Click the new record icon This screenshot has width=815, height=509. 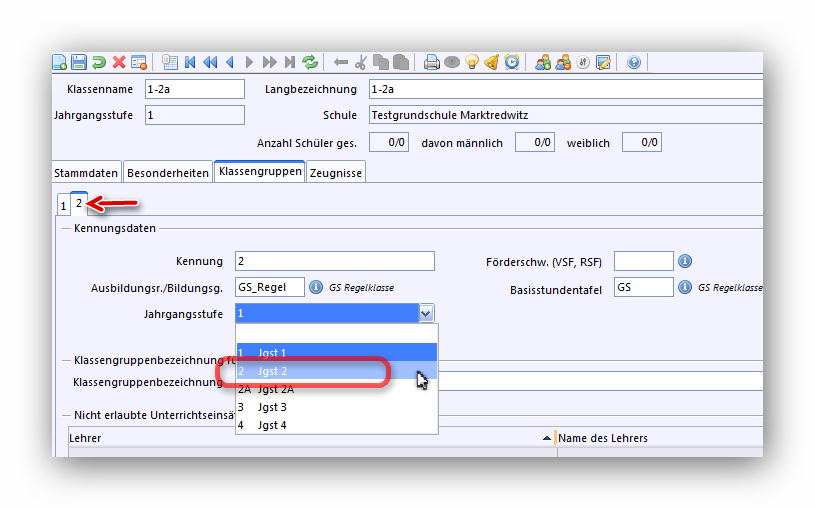pos(60,62)
